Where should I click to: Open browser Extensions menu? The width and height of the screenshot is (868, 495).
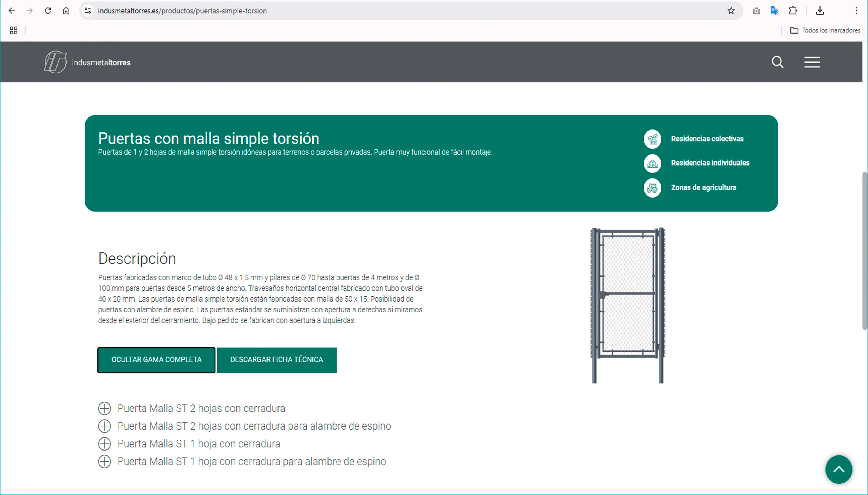[793, 11]
